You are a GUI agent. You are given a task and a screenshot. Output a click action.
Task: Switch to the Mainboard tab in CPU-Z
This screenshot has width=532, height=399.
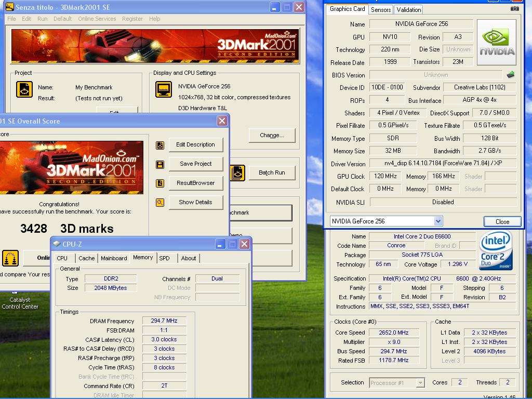click(114, 258)
